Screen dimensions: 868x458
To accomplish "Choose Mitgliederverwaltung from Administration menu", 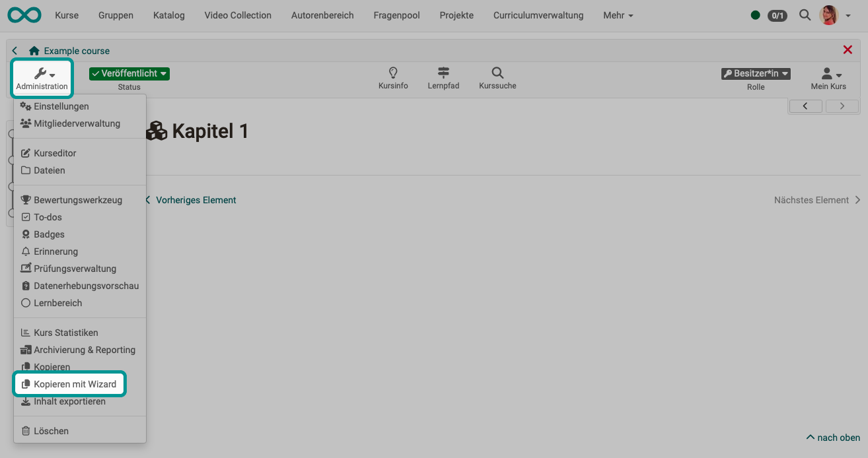I will coord(77,123).
